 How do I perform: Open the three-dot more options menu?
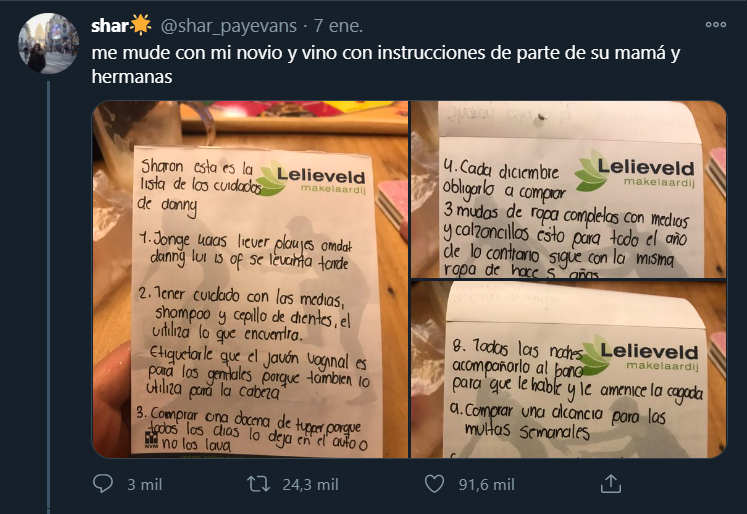(x=716, y=24)
